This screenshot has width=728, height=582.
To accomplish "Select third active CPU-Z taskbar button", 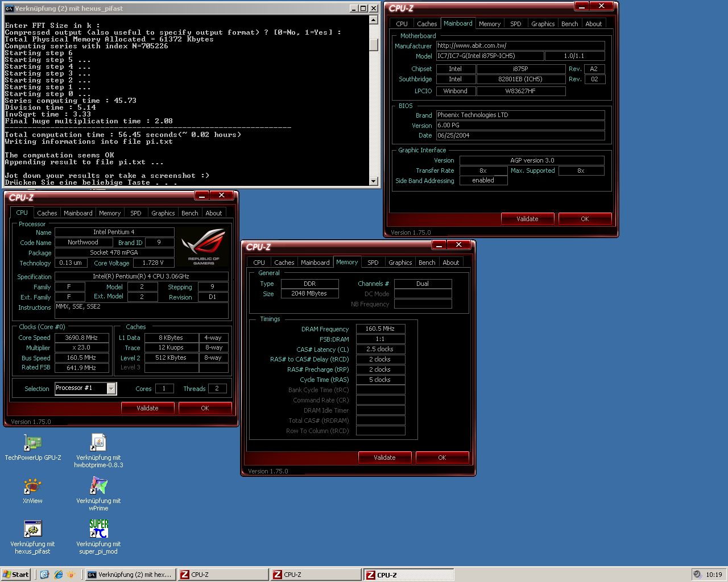I will click(x=408, y=575).
